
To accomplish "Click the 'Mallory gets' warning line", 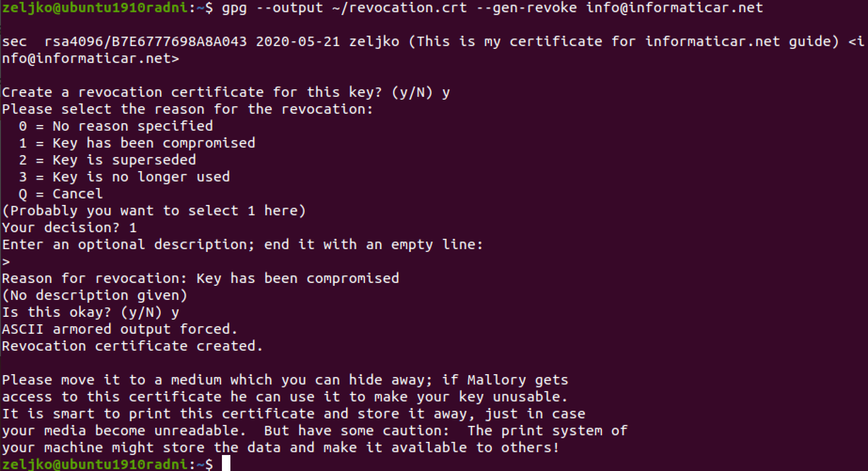I will [x=285, y=380].
